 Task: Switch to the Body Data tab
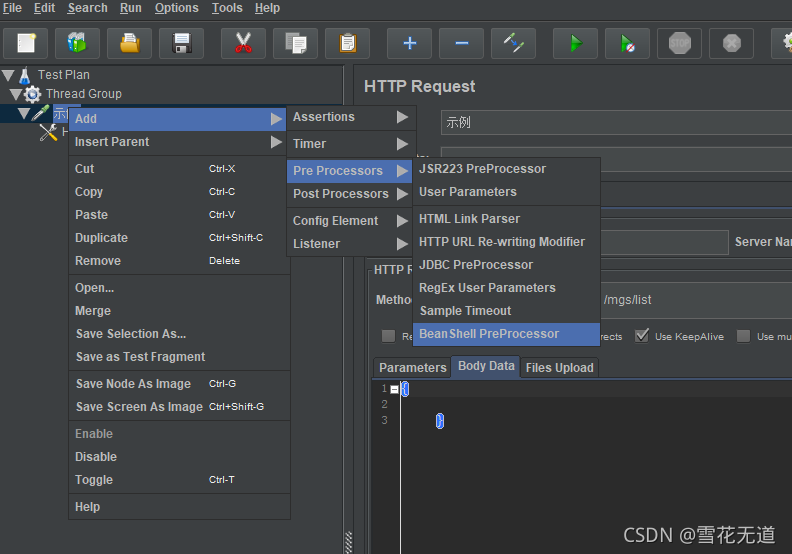point(486,366)
